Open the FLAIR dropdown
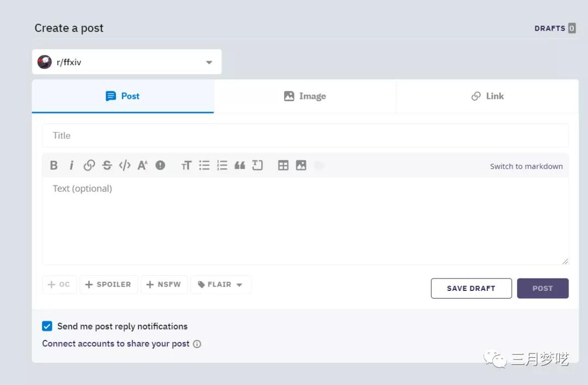 pos(220,284)
